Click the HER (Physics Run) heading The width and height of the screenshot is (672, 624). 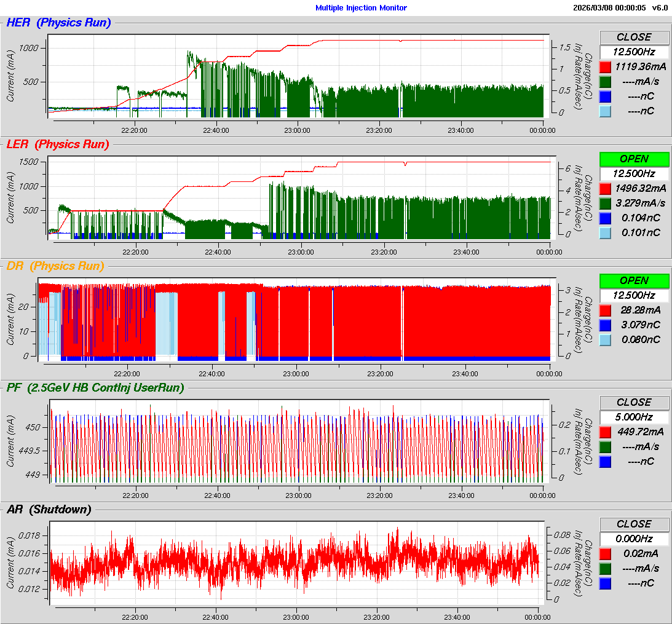click(x=58, y=23)
